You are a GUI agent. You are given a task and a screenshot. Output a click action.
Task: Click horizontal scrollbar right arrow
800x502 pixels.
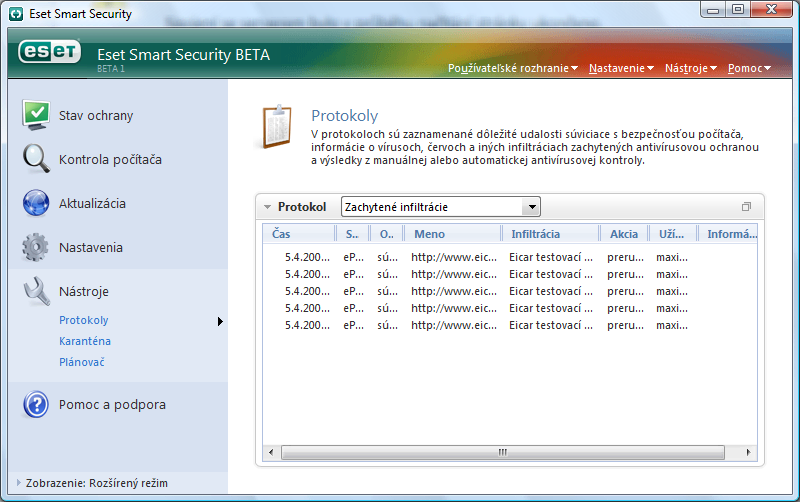tap(748, 453)
